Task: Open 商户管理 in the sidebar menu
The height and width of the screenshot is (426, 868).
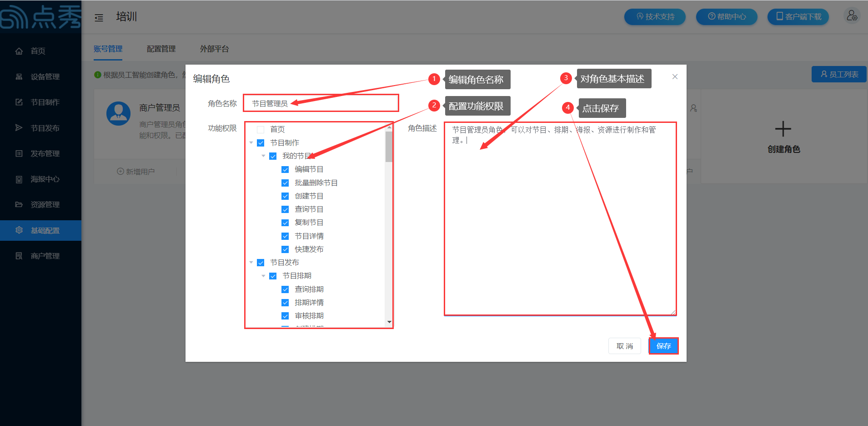Action: (x=40, y=256)
